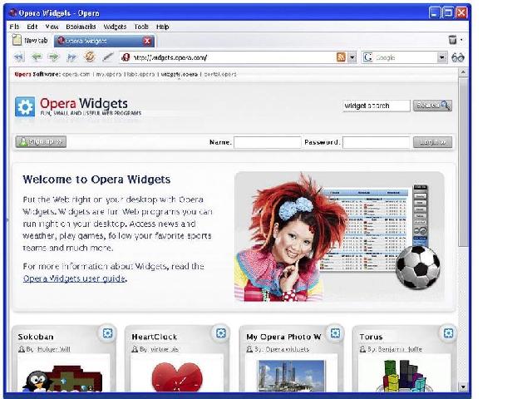Screen dimensions: 532x399
Task: Click the New tab page icon
Action: click(17, 40)
